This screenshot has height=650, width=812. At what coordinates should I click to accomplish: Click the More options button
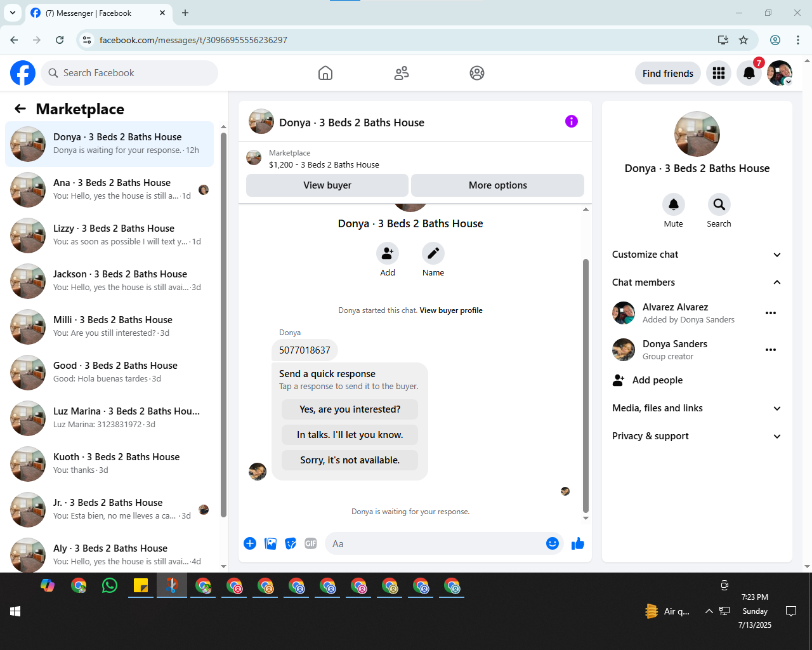(498, 185)
